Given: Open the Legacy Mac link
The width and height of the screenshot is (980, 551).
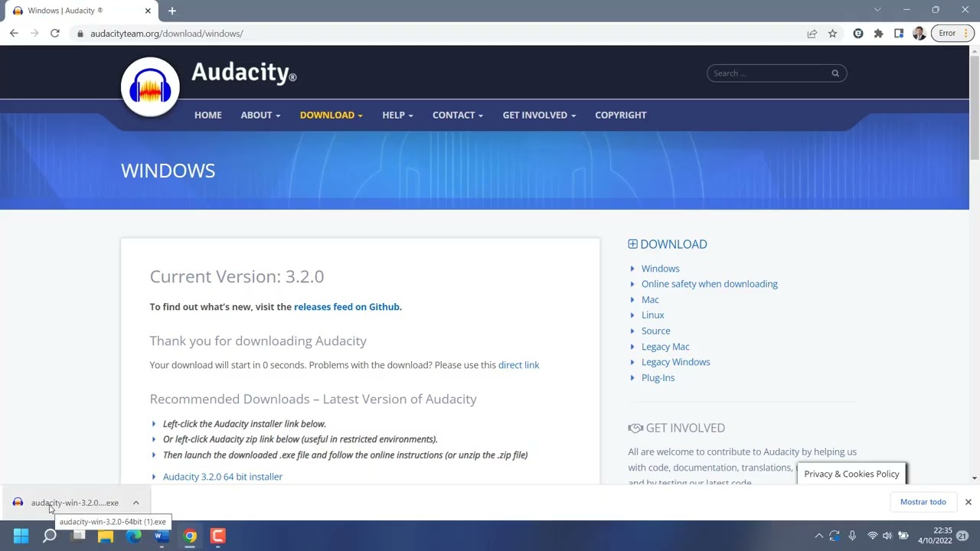Looking at the screenshot, I should (665, 347).
